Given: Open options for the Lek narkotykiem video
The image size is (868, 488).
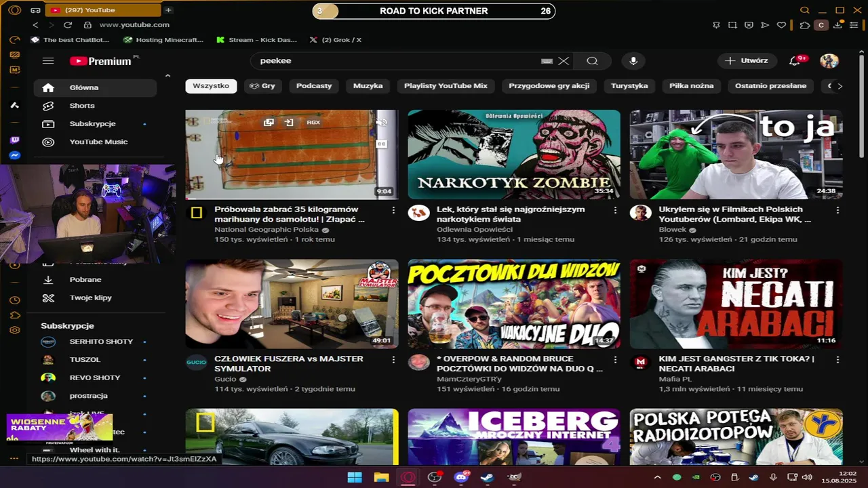Looking at the screenshot, I should tap(615, 211).
